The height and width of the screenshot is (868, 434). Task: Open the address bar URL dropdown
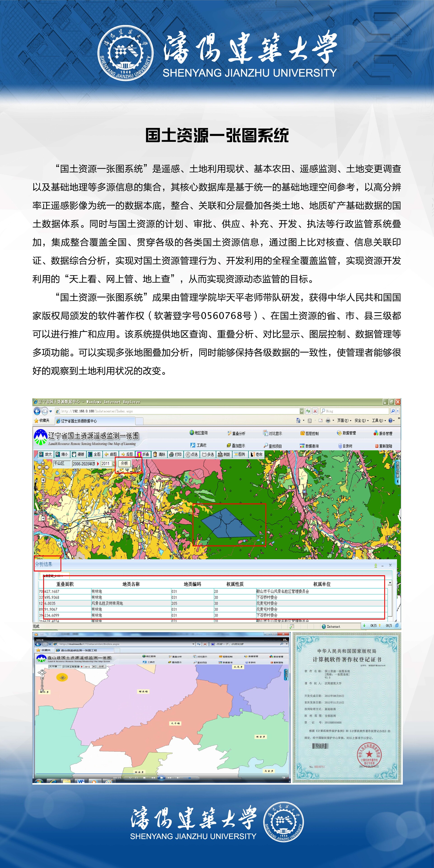(301, 411)
